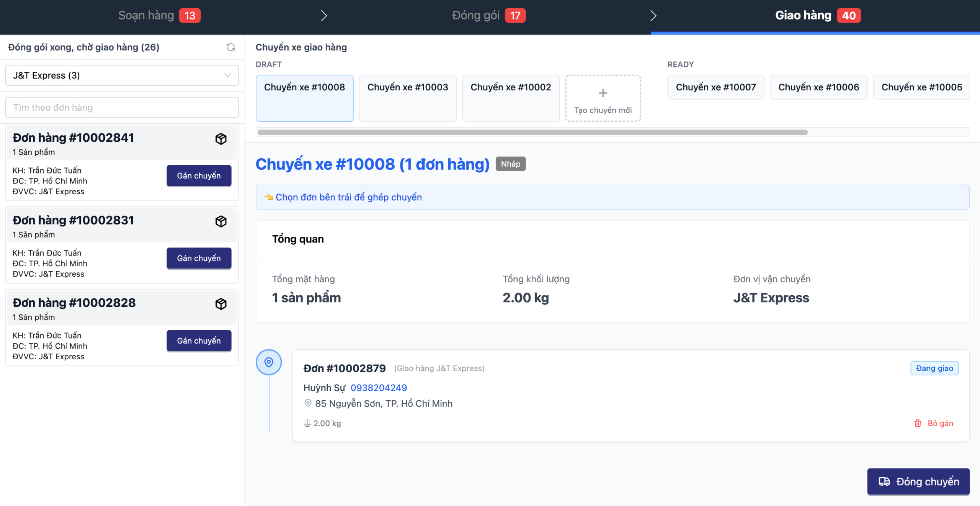Viewport: 980px width, 506px height.
Task: Click the plus icon to create new trip
Action: [603, 93]
